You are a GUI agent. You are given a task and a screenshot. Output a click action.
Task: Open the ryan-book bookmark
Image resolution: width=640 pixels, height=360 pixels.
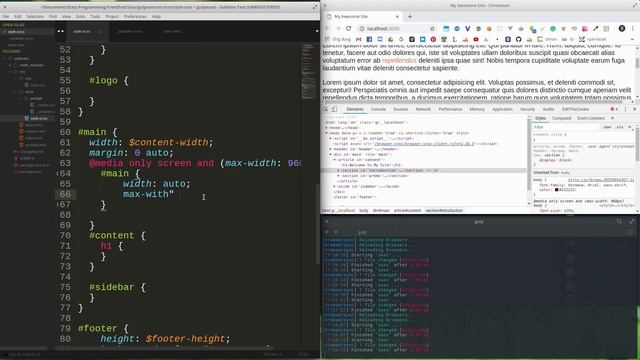click(592, 40)
